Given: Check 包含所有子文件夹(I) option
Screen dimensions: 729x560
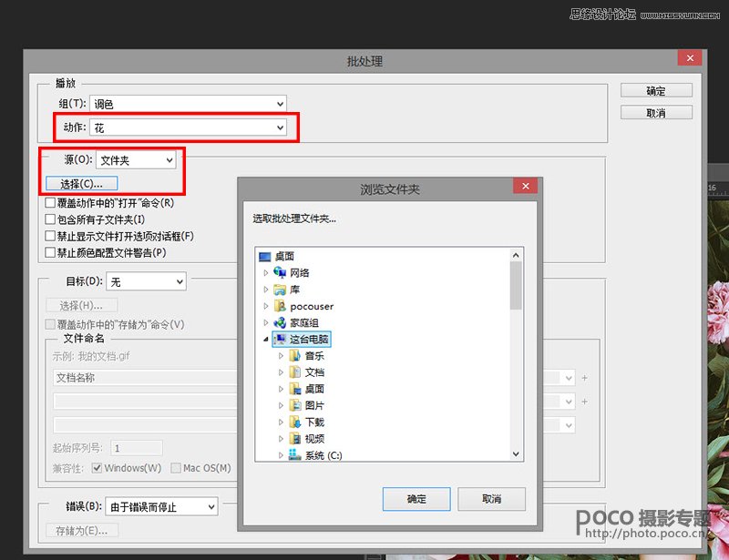Looking at the screenshot, I should [x=50, y=219].
